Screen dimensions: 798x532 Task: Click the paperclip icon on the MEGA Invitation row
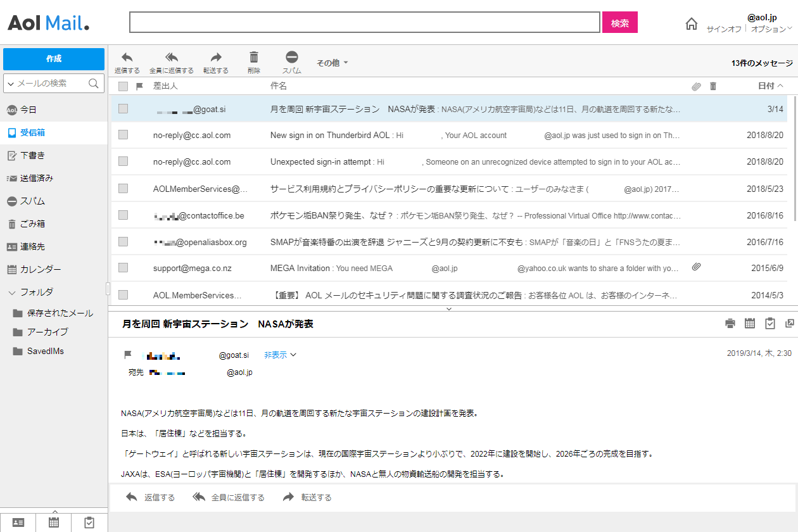[x=697, y=268]
